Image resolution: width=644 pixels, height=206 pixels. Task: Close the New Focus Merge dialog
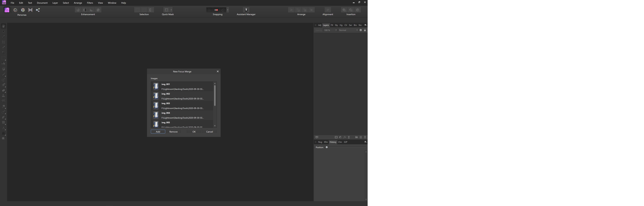coord(218,71)
